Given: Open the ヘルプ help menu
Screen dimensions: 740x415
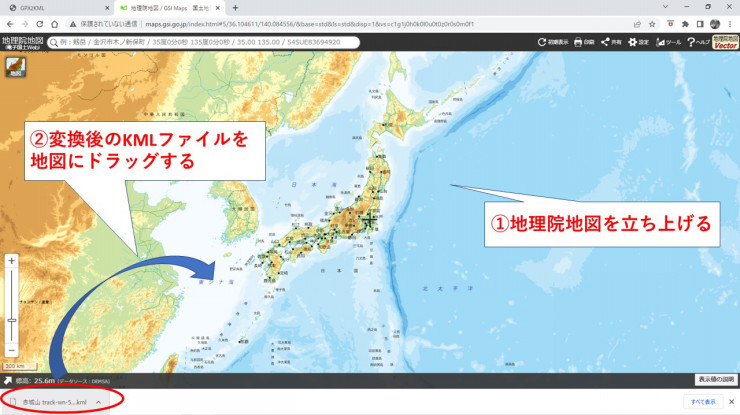Looking at the screenshot, I should (698, 42).
